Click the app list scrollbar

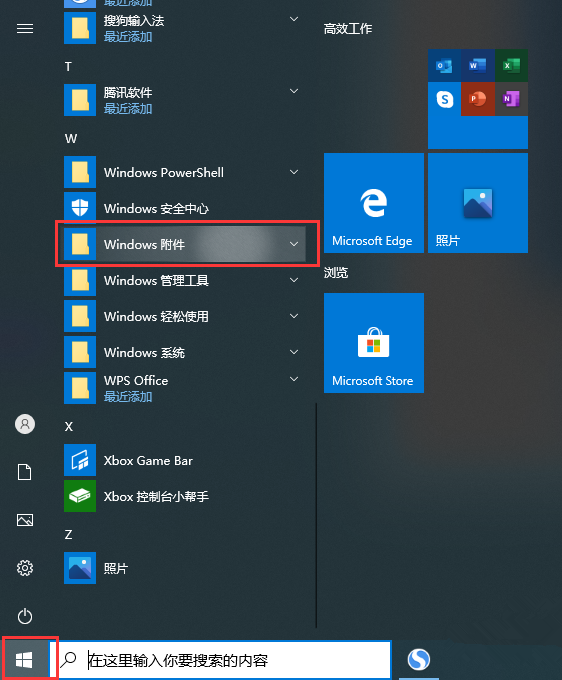316,515
